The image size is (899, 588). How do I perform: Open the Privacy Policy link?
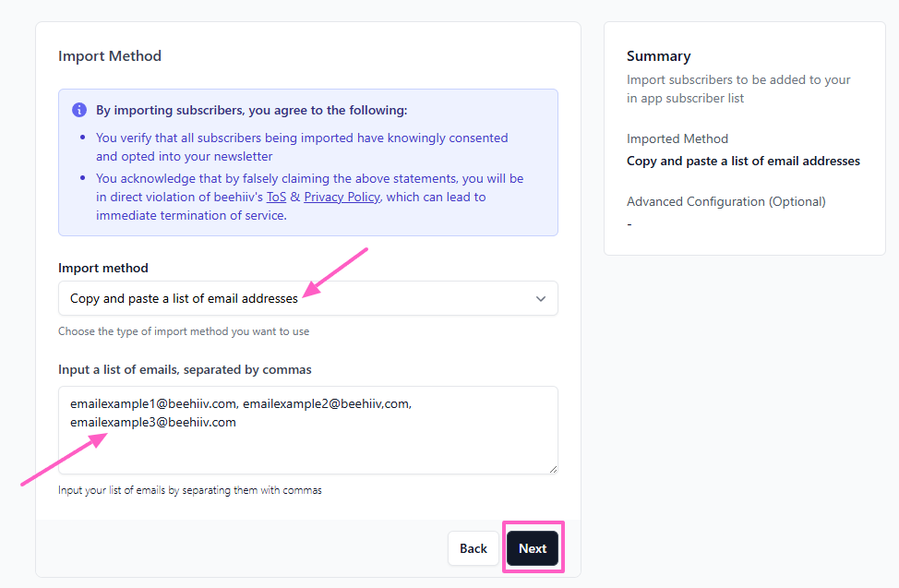coord(342,197)
